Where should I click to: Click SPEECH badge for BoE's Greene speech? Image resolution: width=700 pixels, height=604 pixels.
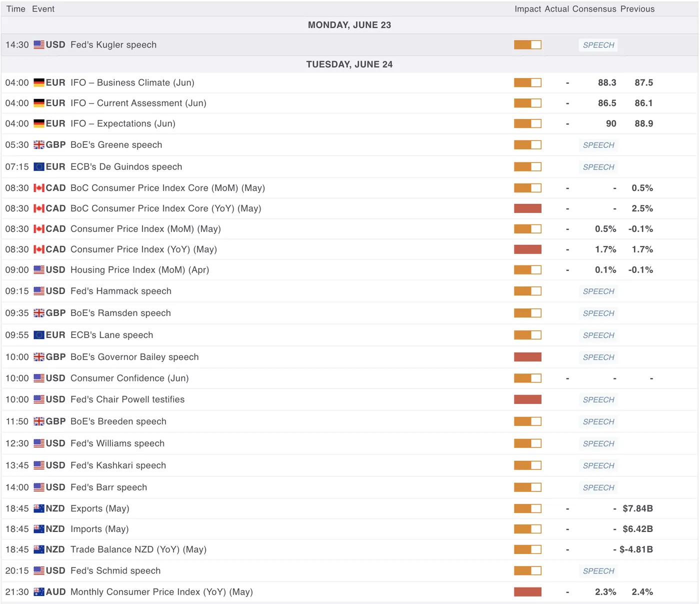(x=598, y=145)
